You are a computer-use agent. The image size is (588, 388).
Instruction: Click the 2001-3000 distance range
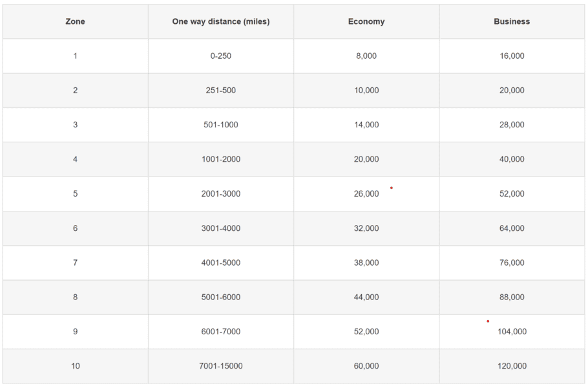click(220, 193)
